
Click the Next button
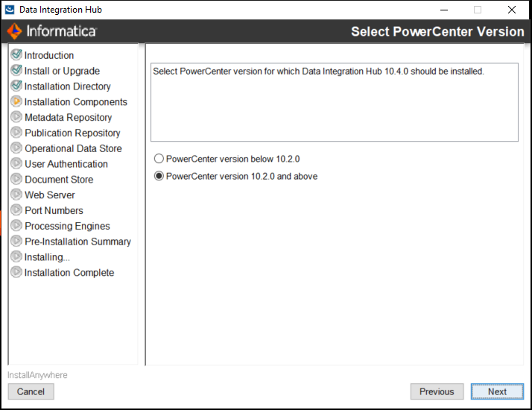497,391
